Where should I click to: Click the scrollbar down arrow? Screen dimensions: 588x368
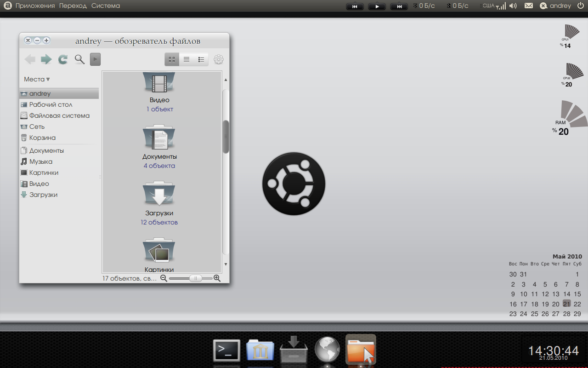(226, 264)
